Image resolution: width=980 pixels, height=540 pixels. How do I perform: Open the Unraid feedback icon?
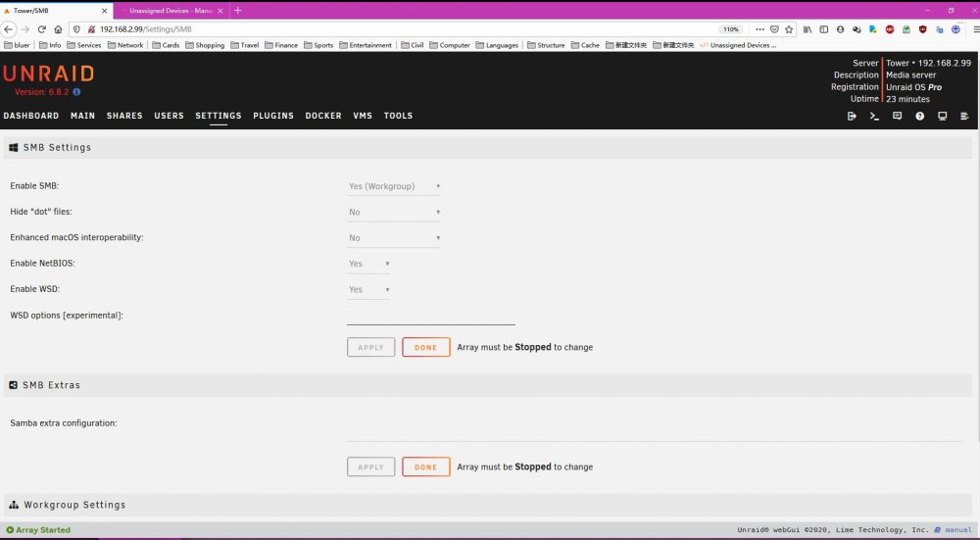click(897, 117)
